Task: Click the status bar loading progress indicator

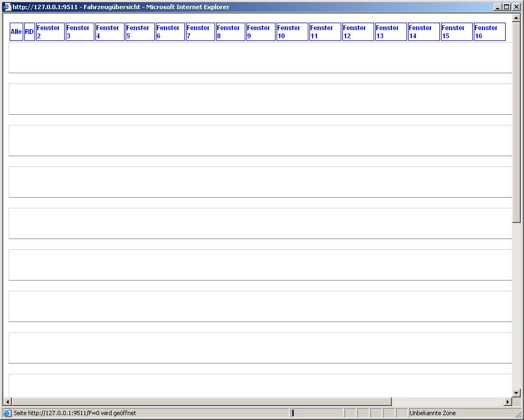Action: click(316, 413)
